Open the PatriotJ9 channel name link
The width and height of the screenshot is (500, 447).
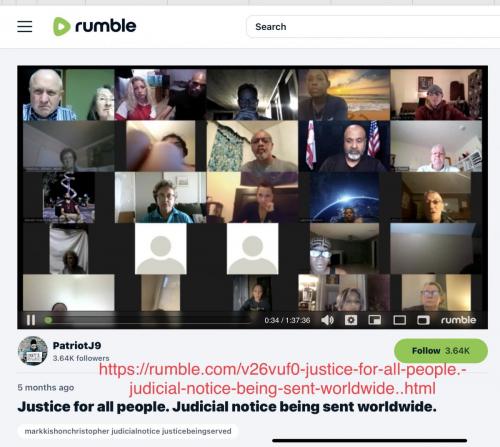77,345
